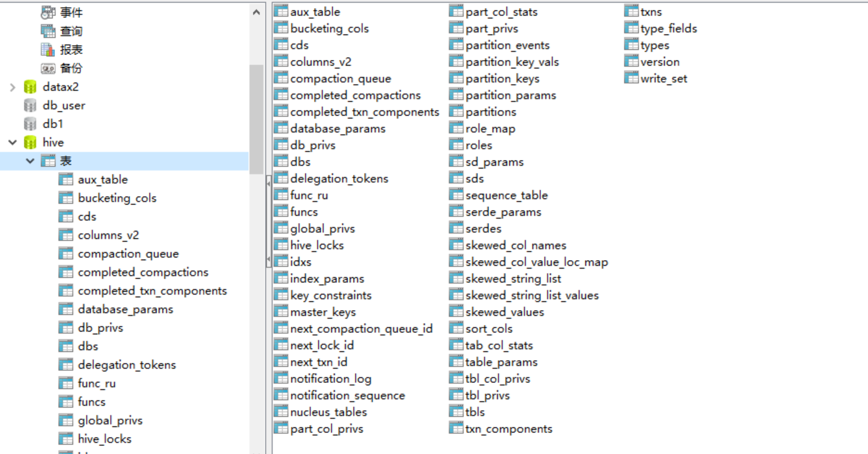The image size is (868, 454).
Task: Click the panel splitter collapse handle
Action: (268, 222)
